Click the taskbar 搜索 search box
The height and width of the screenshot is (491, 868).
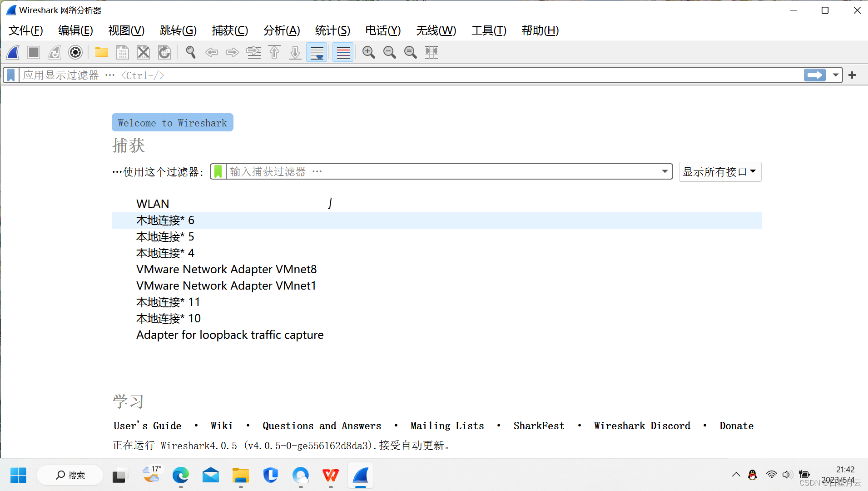pyautogui.click(x=70, y=476)
